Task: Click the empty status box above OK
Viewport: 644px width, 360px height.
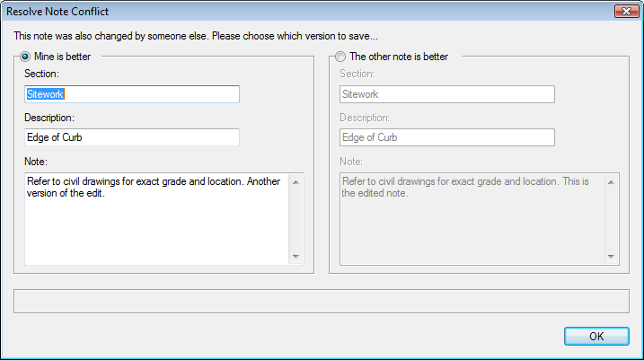Action: click(x=322, y=302)
